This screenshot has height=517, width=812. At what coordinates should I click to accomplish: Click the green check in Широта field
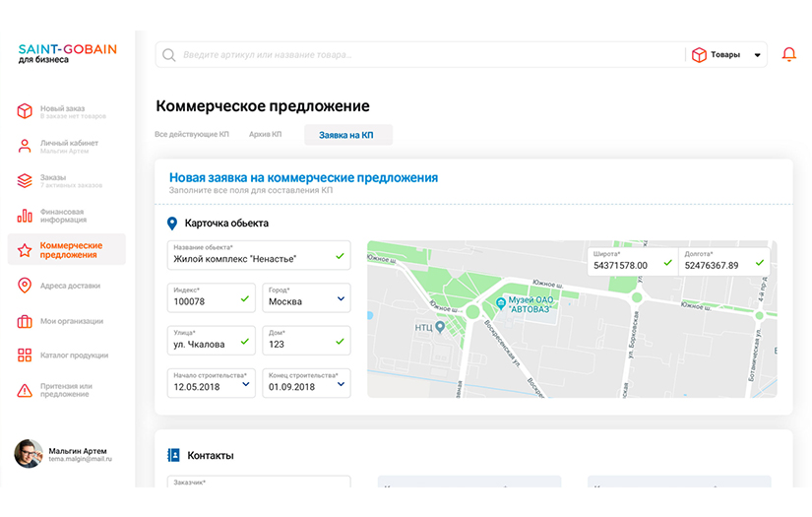pyautogui.click(x=668, y=263)
